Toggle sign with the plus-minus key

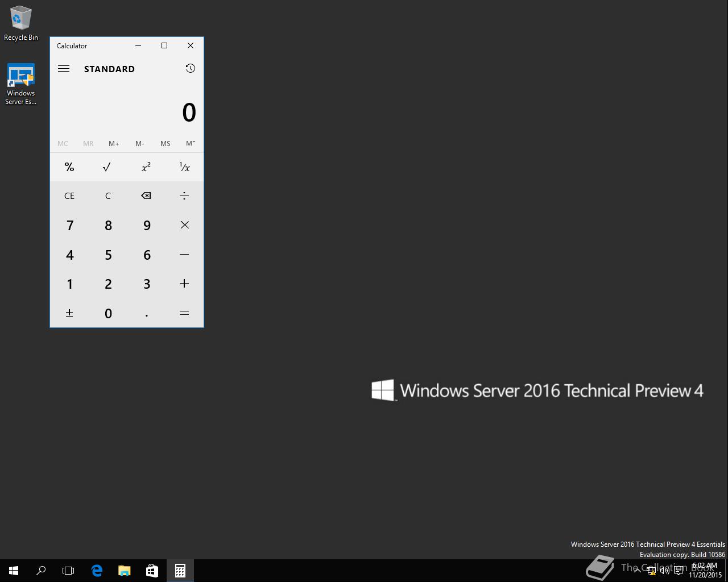(x=69, y=313)
